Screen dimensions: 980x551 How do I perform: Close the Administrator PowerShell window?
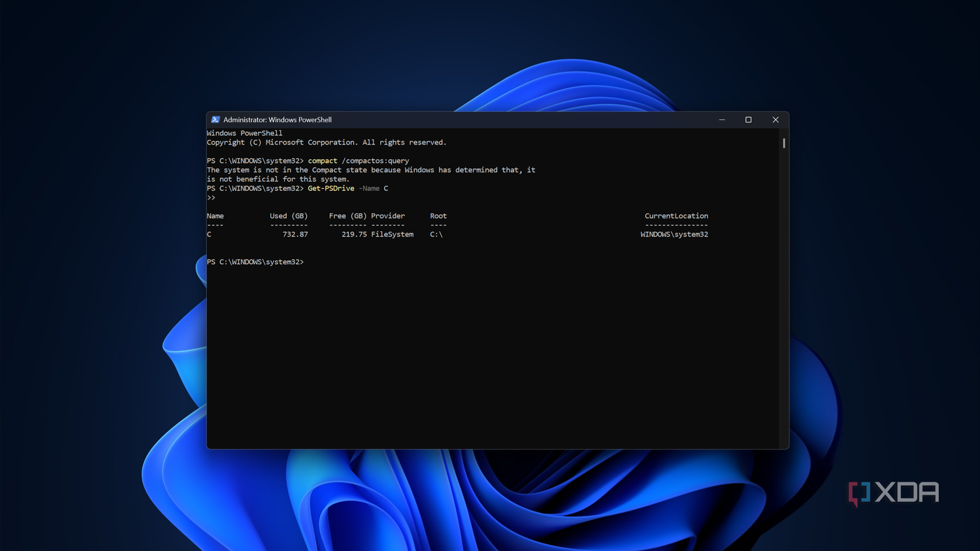pos(776,120)
